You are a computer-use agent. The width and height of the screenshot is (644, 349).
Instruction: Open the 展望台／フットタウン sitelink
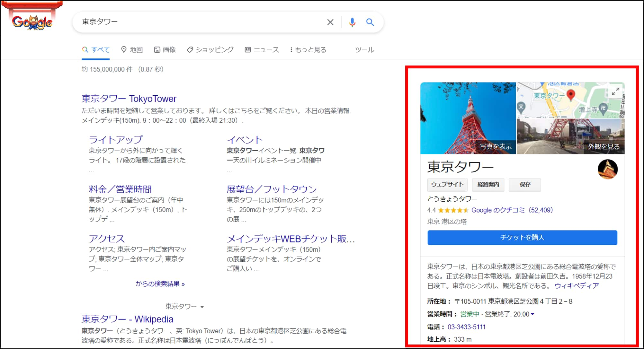point(272,189)
